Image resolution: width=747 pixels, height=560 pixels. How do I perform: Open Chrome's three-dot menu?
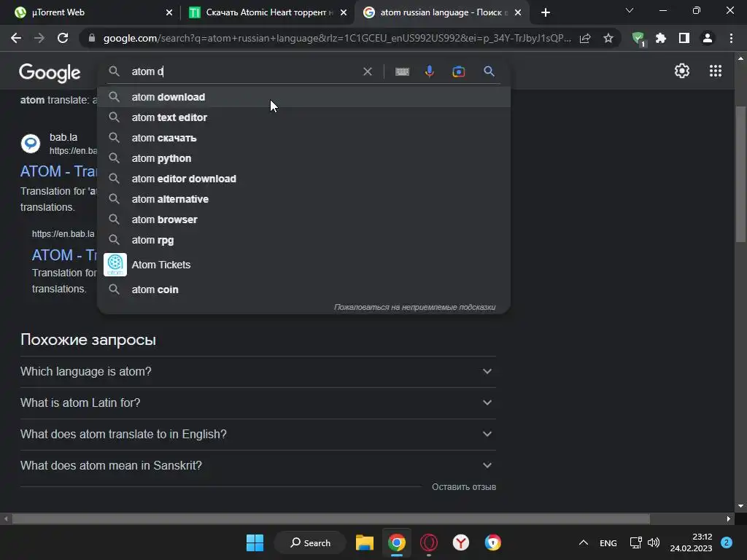pos(731,38)
